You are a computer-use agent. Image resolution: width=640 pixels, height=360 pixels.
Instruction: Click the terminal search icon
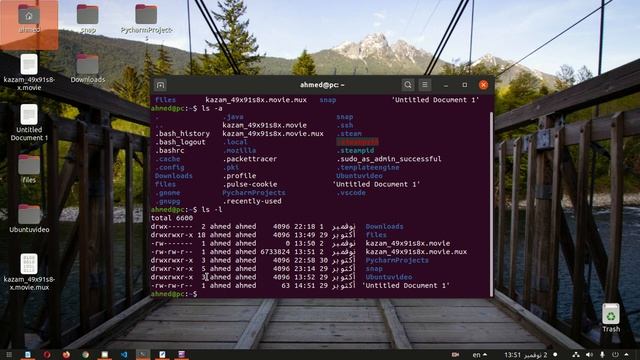coord(407,85)
